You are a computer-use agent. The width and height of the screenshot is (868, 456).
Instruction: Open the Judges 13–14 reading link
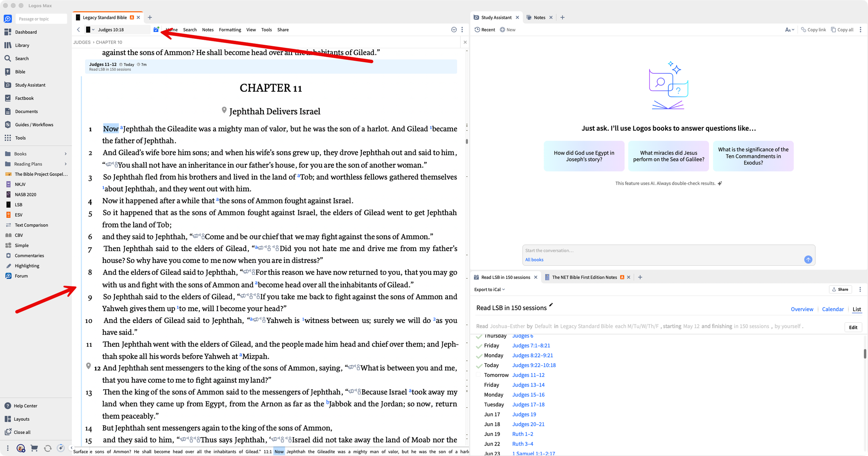[x=528, y=385]
